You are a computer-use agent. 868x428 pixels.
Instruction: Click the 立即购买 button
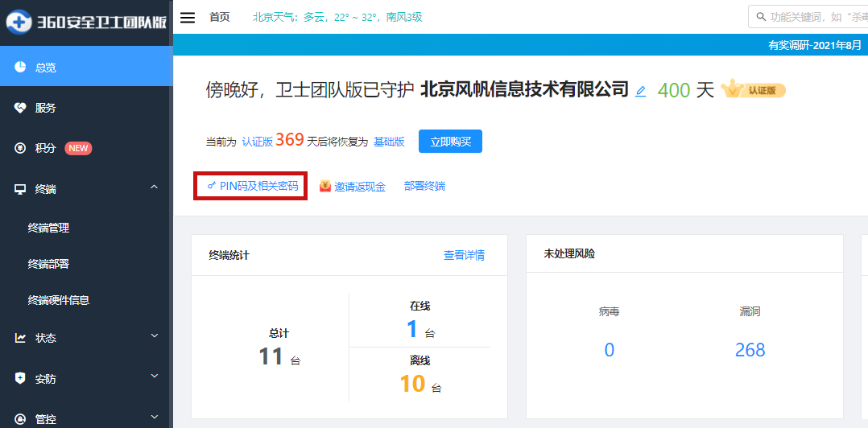coord(451,141)
